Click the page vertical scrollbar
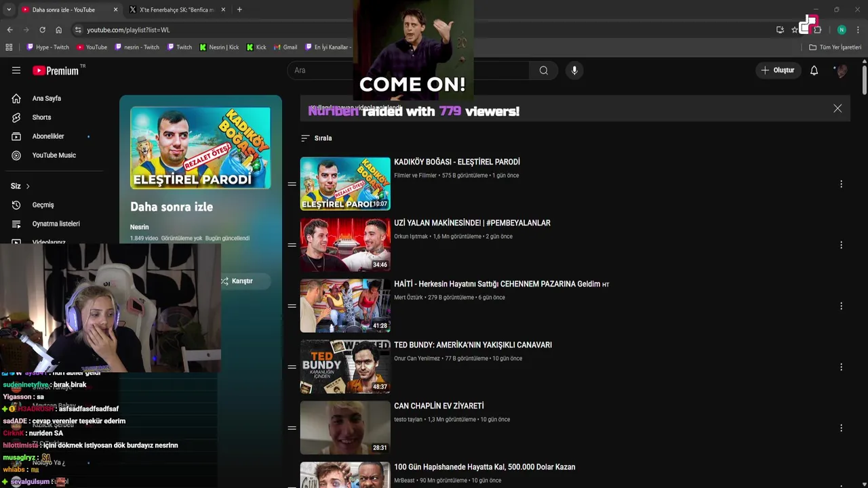This screenshot has height=488, width=868. click(x=865, y=80)
